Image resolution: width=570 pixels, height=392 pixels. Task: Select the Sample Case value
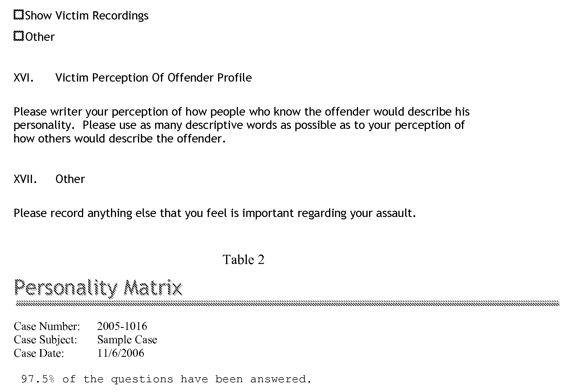[x=127, y=340]
